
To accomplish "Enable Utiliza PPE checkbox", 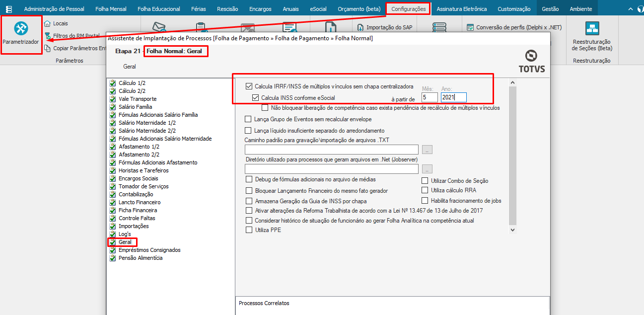I will click(x=249, y=230).
